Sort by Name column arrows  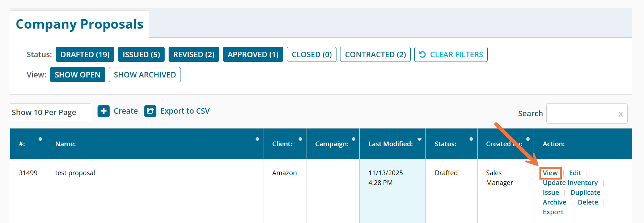[257, 139]
